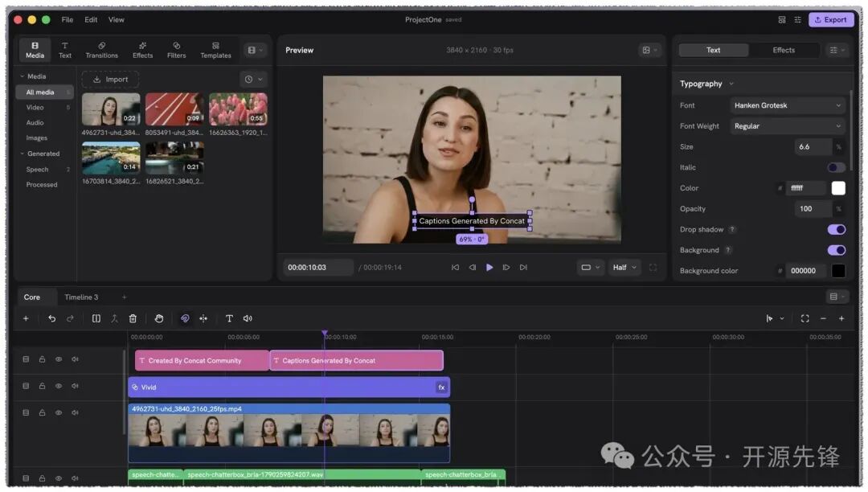The image size is (868, 492).
Task: Disable the text Background switch
Action: (x=836, y=250)
